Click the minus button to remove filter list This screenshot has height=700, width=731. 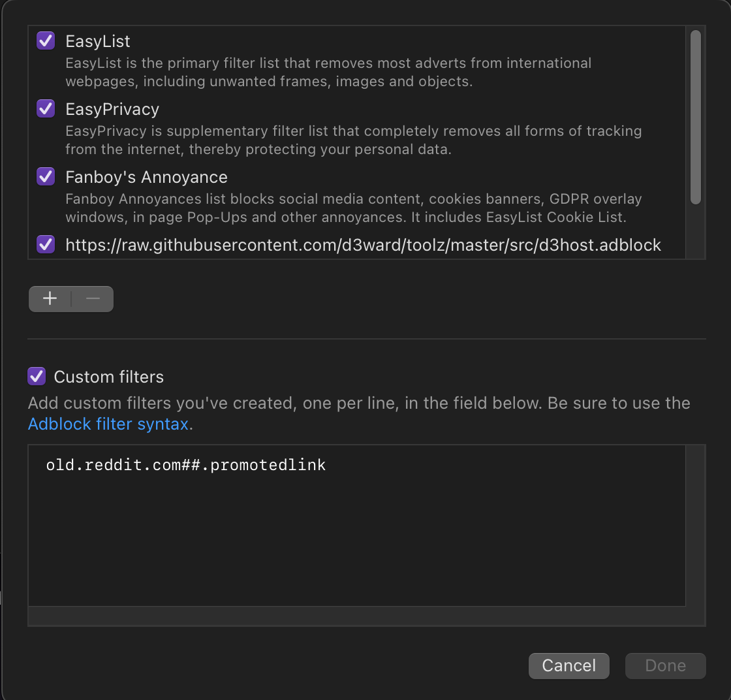(93, 299)
